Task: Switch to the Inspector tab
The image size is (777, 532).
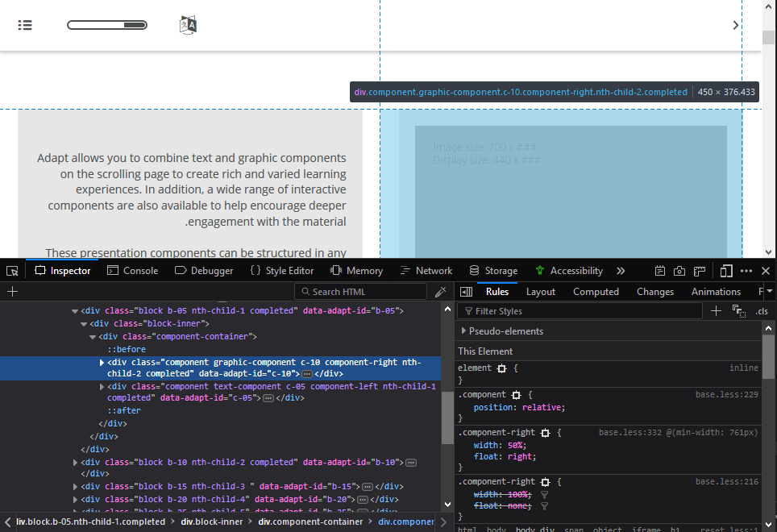Action: [x=62, y=271]
